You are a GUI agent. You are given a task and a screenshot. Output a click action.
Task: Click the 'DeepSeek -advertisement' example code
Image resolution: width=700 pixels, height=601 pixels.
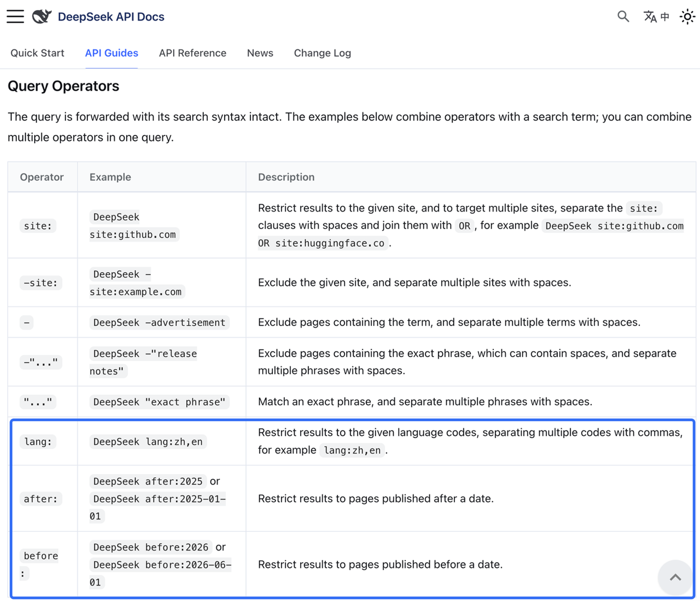tap(159, 323)
